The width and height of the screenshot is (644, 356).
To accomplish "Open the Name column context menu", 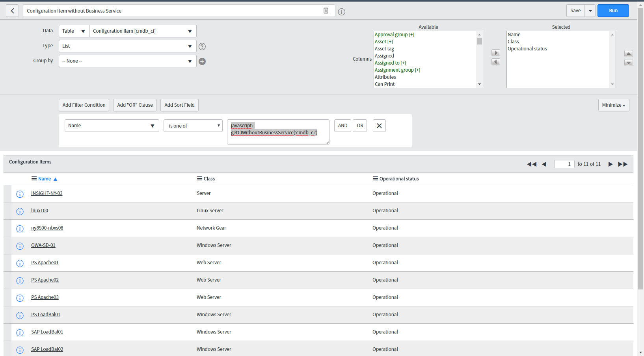I will click(x=34, y=178).
